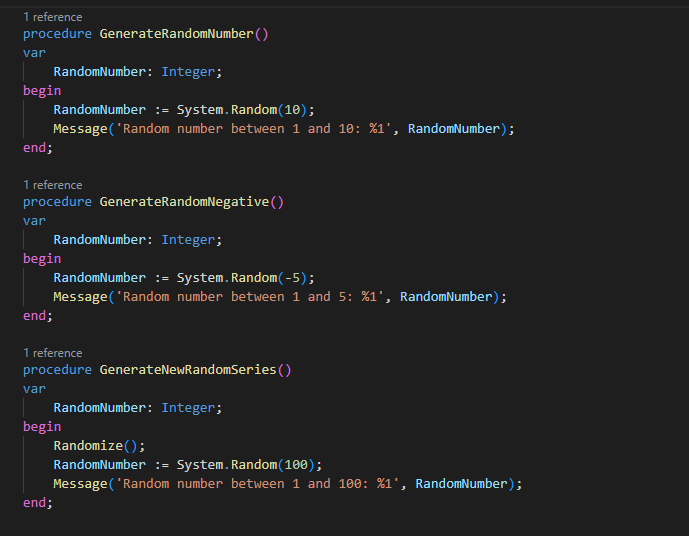Image resolution: width=689 pixels, height=536 pixels.
Task: Place cursor on the GenerateNewRandomSeries procedure name
Action: click(188, 370)
